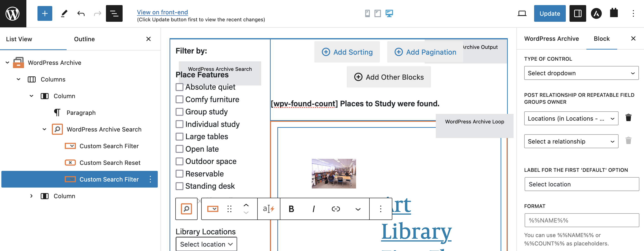Close the settings sidebar
644x251 pixels.
[x=633, y=38]
